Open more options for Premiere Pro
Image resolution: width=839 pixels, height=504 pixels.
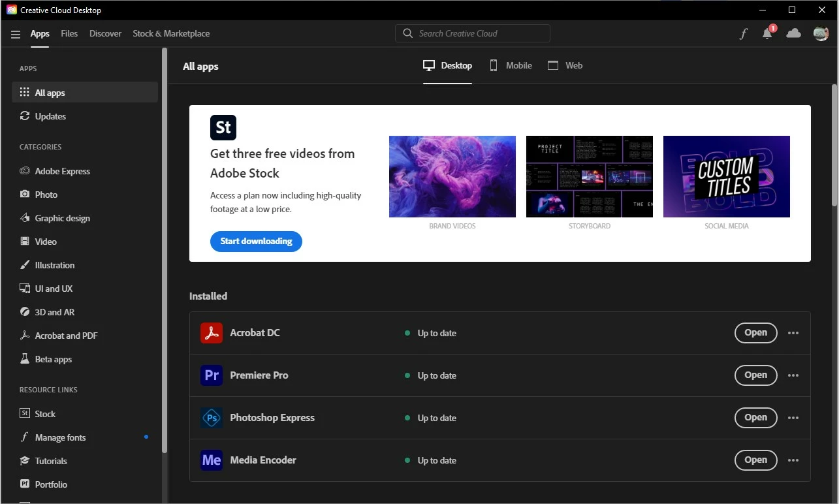click(x=793, y=375)
